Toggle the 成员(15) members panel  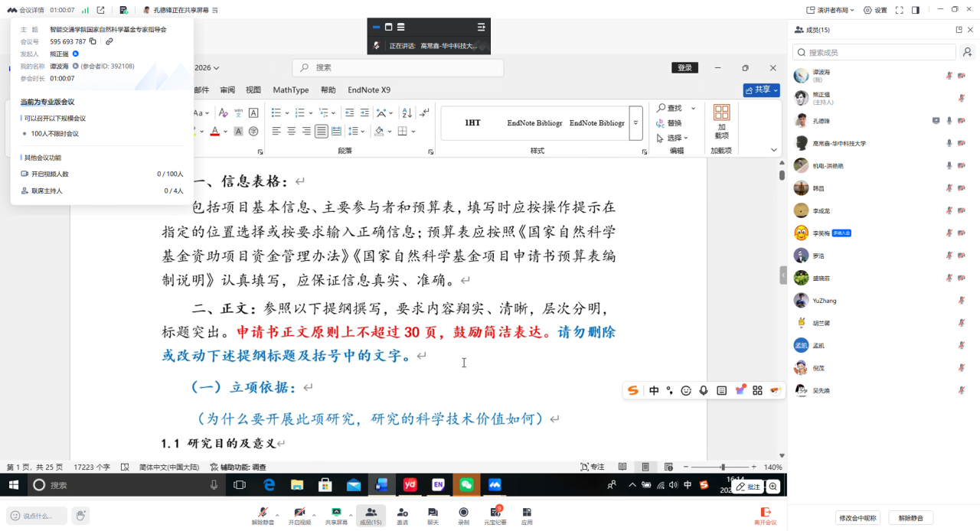371,515
